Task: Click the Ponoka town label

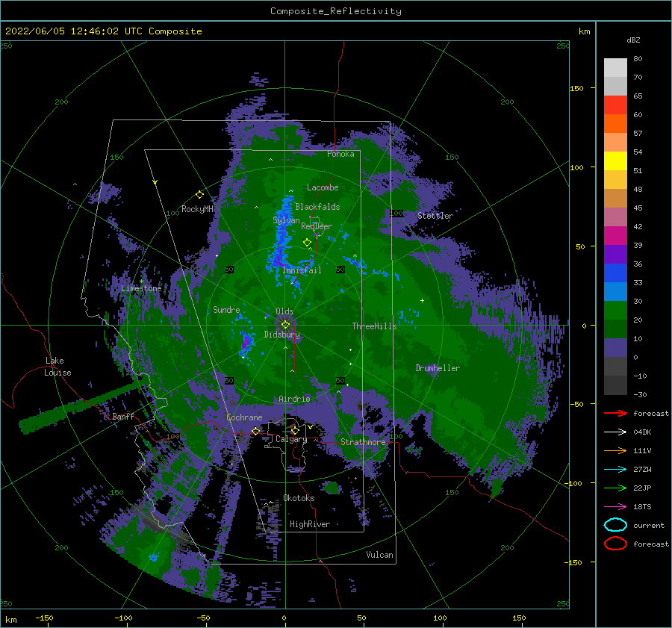Action: click(340, 154)
